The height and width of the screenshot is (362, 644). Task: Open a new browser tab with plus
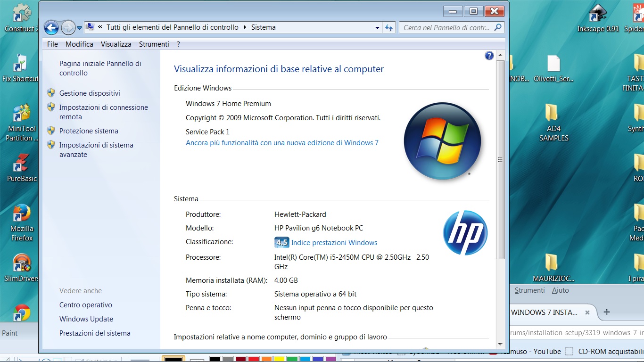pos(607,312)
